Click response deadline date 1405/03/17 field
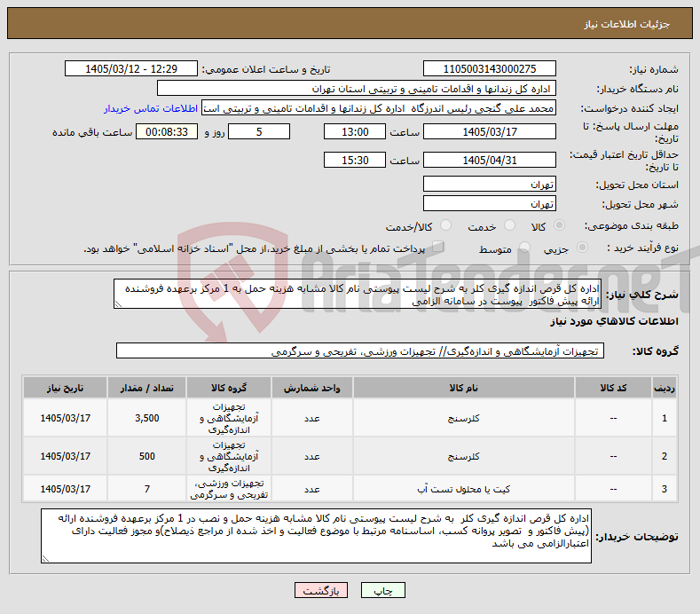 click(489, 131)
